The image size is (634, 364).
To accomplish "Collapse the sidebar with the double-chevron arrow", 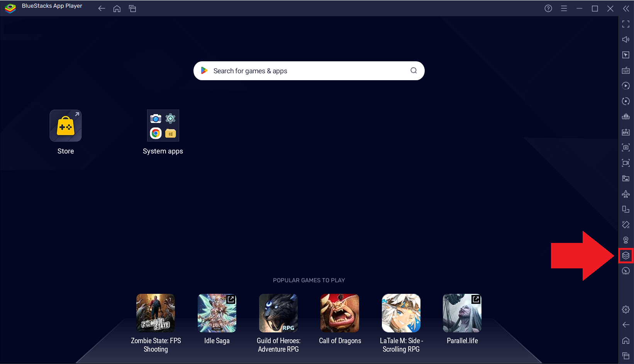I will [x=626, y=8].
